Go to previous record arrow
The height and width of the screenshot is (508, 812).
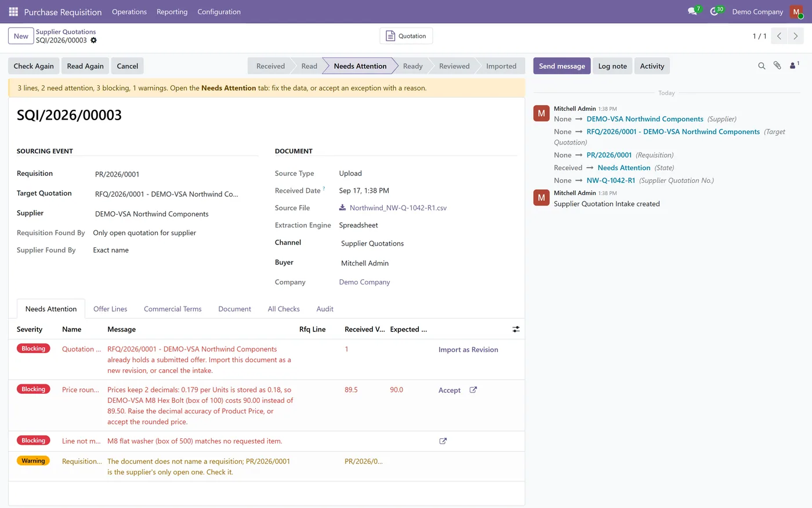[x=779, y=36]
